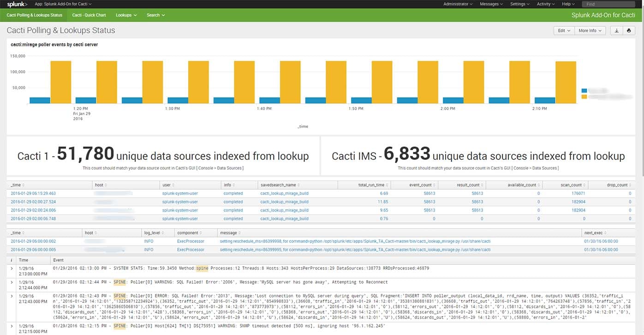Screen dimensions: 644x335
Task: Expand the 'Lost connection to MySQL' error event
Action: pyautogui.click(x=12, y=296)
